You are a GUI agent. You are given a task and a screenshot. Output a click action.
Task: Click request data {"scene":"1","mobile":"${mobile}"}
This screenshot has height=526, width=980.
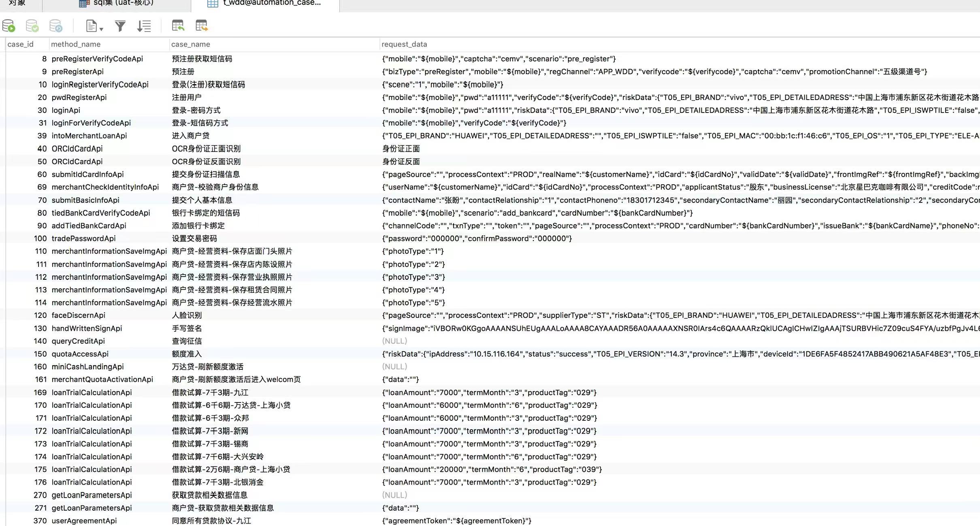443,85
